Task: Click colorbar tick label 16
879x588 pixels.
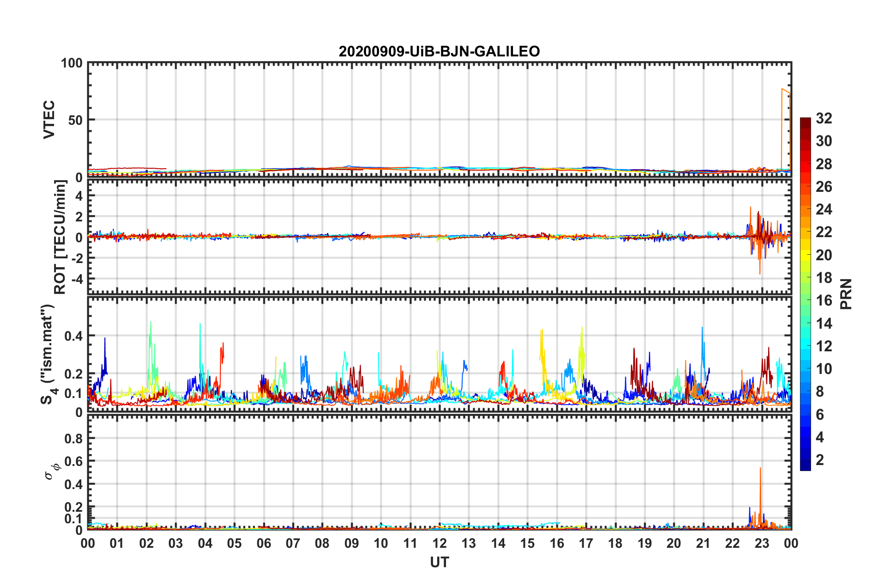Action: pos(824,300)
